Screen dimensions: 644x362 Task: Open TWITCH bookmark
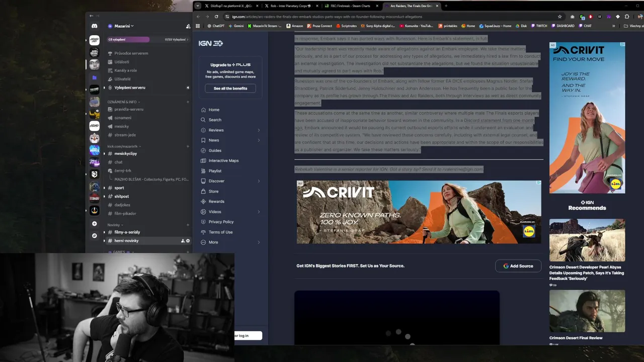click(539, 26)
